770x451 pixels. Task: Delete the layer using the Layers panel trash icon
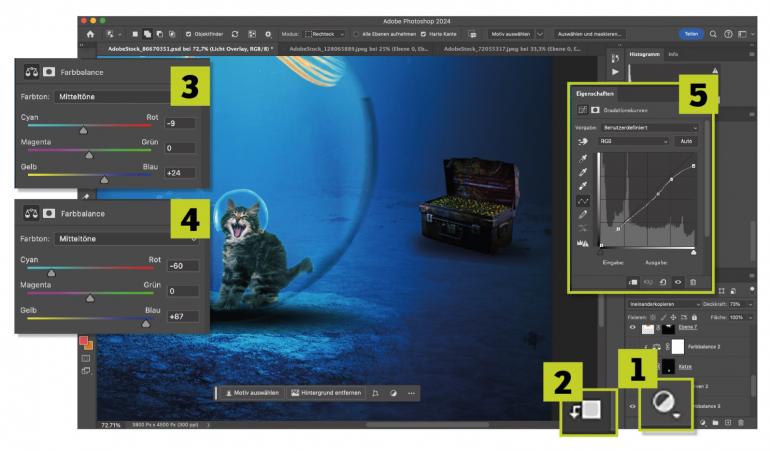tap(741, 423)
